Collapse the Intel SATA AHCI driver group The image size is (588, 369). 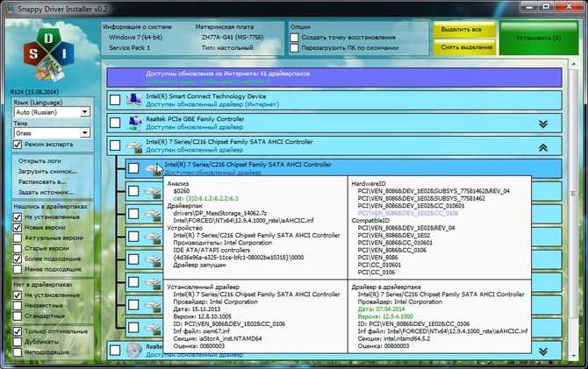pyautogui.click(x=542, y=147)
